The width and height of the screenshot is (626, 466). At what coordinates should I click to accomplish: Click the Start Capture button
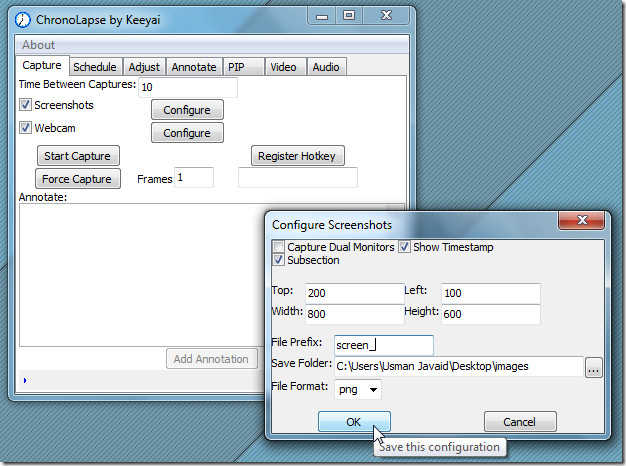point(78,156)
